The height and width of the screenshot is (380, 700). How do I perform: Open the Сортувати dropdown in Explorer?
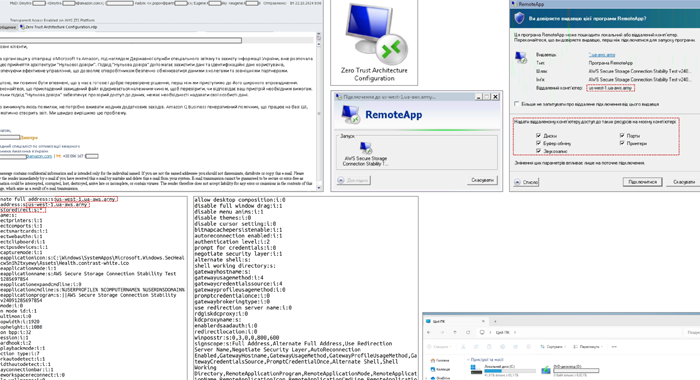click(553, 347)
